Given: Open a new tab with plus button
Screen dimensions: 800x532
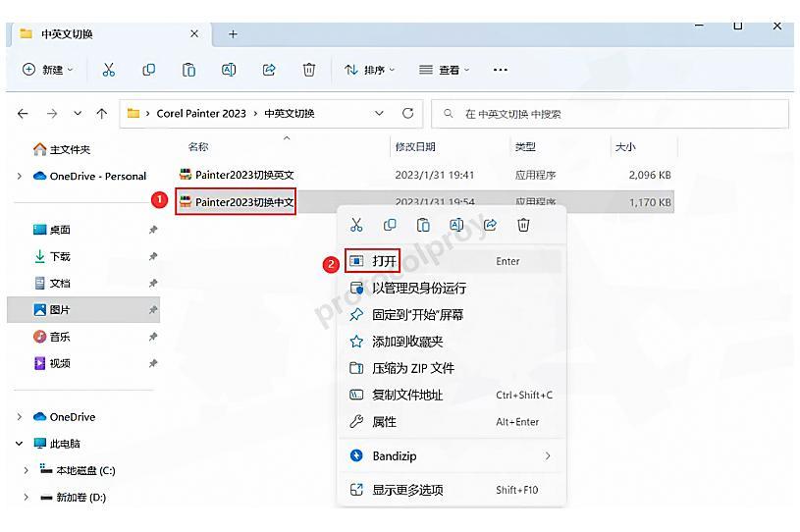Looking at the screenshot, I should coord(233,34).
